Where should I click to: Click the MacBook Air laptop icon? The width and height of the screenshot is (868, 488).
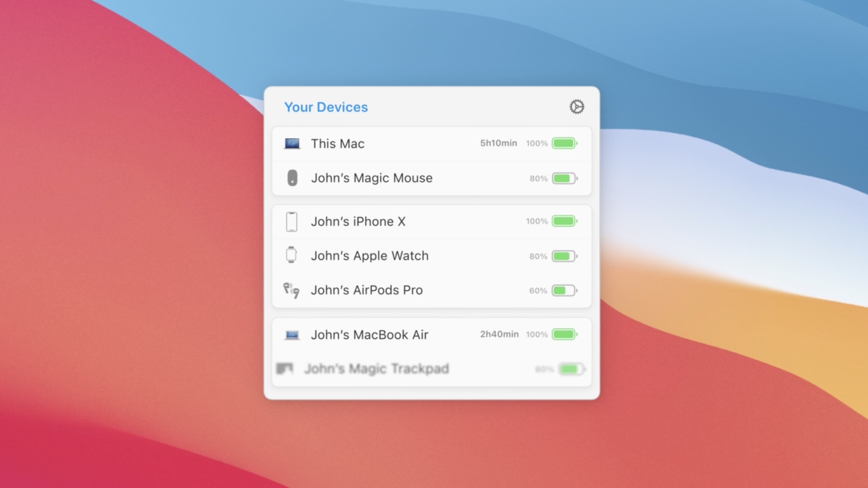(292, 335)
